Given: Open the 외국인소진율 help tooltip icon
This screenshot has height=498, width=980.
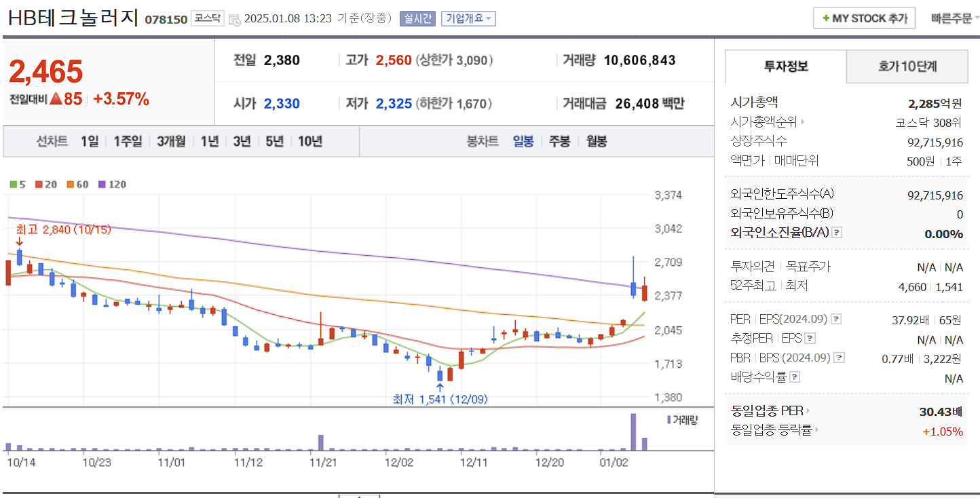Looking at the screenshot, I should coord(837,233).
